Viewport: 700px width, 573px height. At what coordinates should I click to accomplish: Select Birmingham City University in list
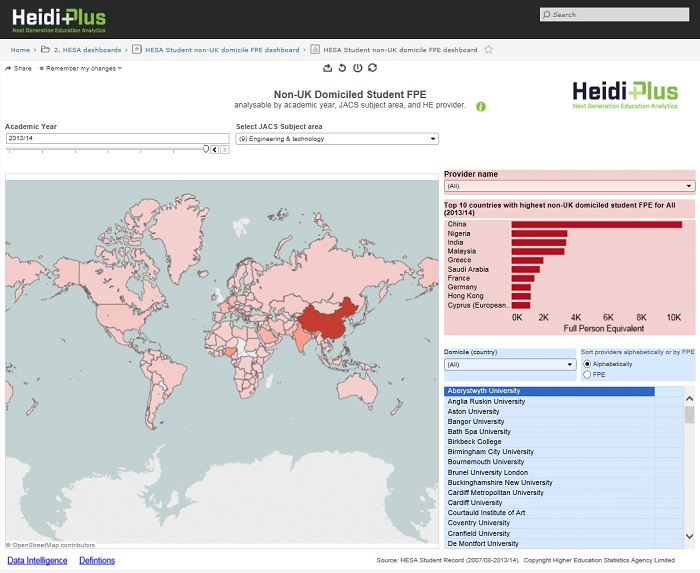pyautogui.click(x=564, y=452)
